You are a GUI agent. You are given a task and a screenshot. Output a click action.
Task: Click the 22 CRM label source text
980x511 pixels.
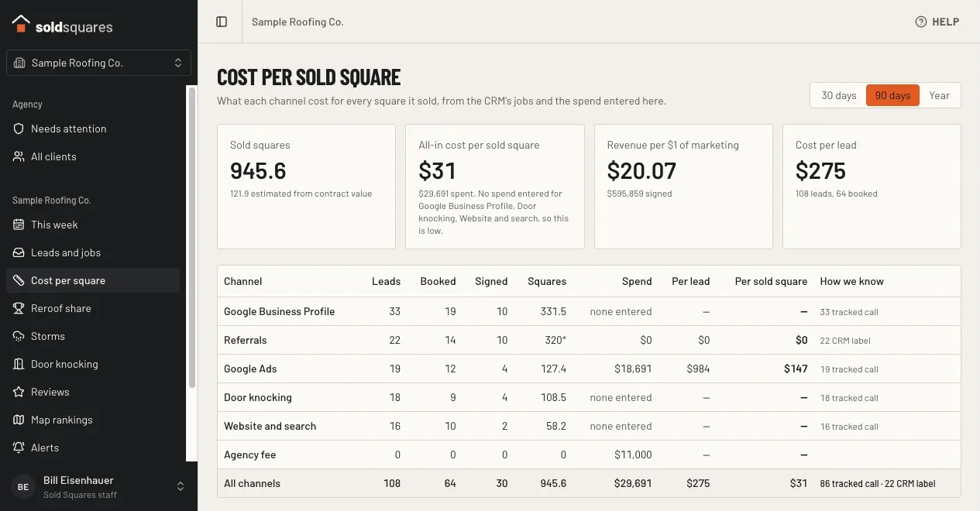pyautogui.click(x=845, y=340)
